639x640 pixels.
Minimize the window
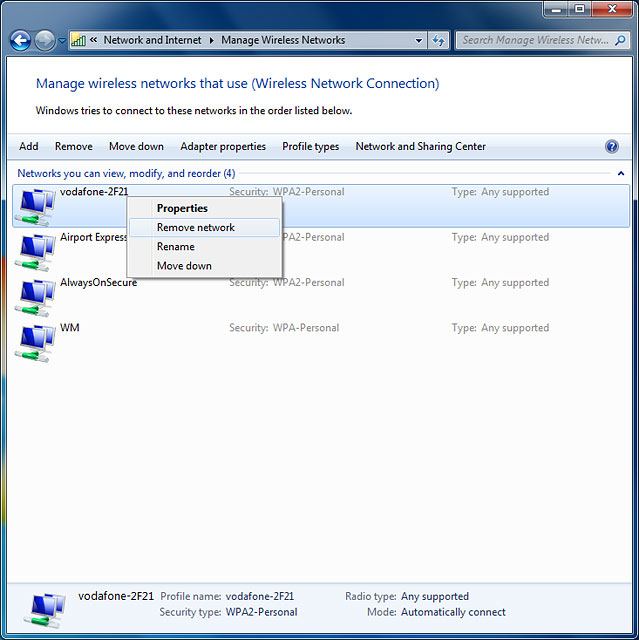(x=556, y=9)
